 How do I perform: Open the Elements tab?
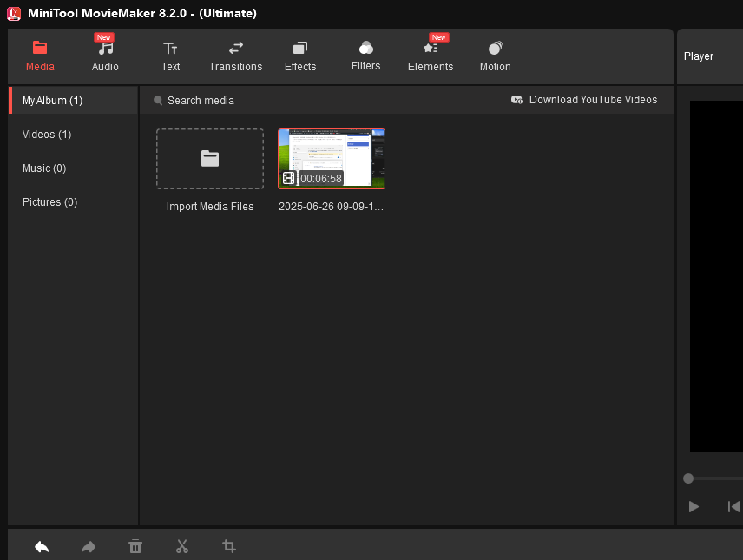tap(431, 56)
